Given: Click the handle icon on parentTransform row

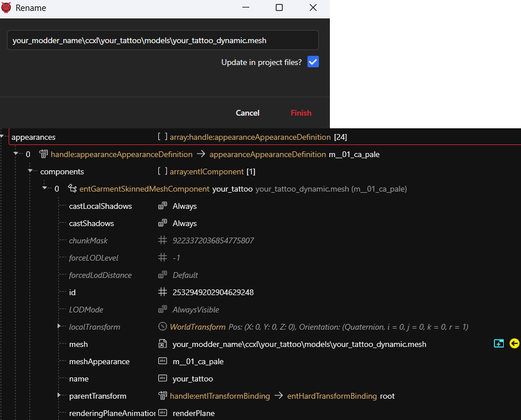Looking at the screenshot, I should (162, 396).
